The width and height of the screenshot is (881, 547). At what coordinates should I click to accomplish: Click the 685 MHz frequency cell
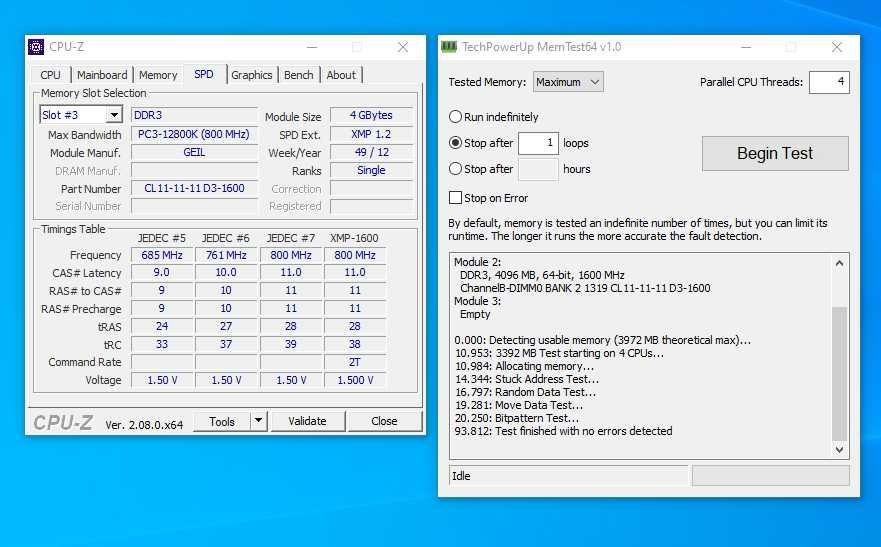click(162, 255)
